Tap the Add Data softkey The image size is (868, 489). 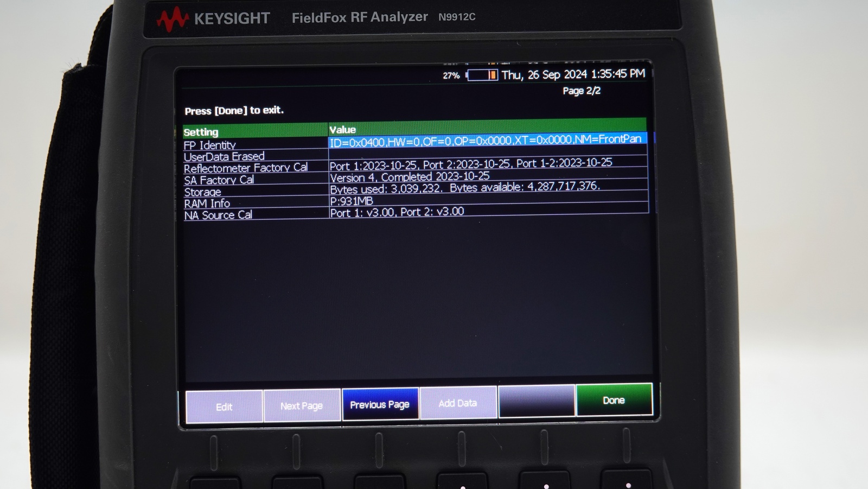pyautogui.click(x=458, y=403)
